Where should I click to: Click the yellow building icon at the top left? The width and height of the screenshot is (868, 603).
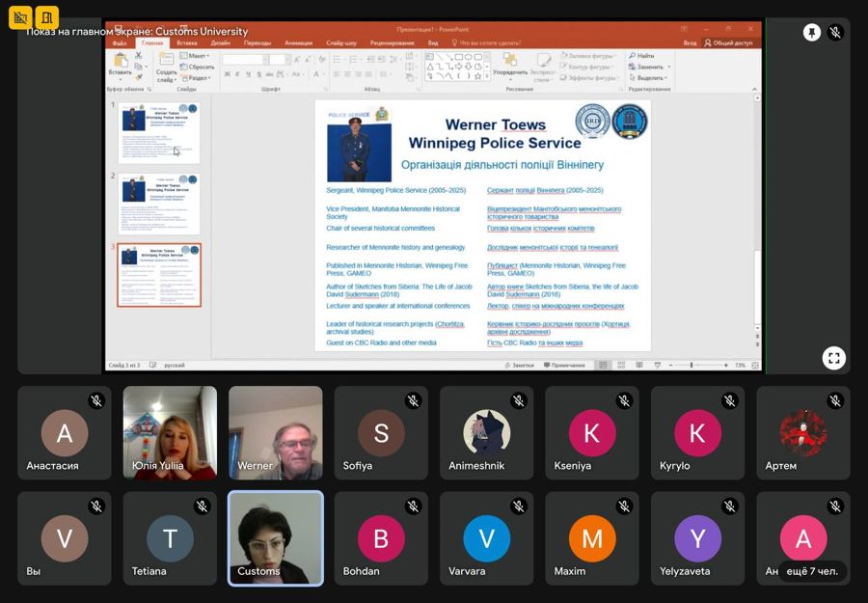[x=46, y=17]
